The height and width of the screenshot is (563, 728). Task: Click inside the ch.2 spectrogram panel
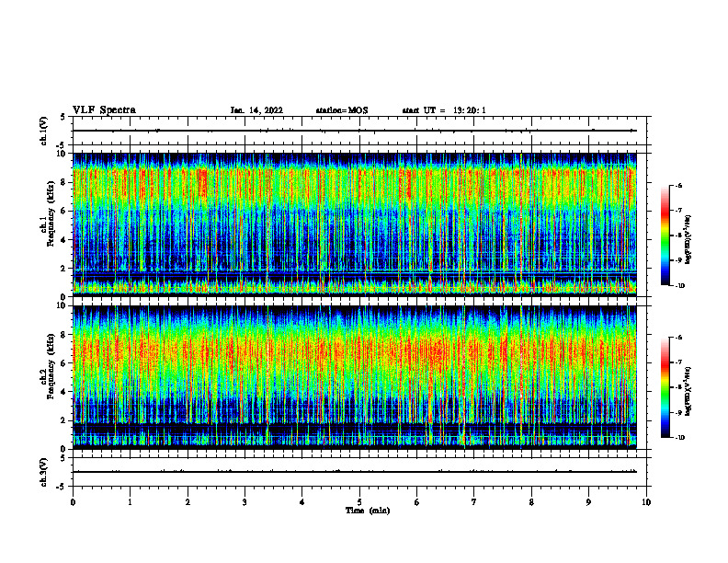pos(355,377)
